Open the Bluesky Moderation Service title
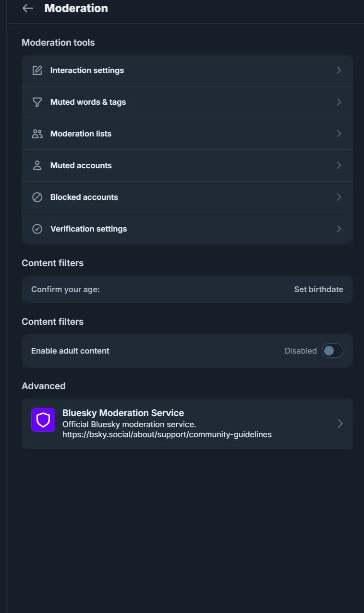This screenshot has width=364, height=613. (x=123, y=413)
